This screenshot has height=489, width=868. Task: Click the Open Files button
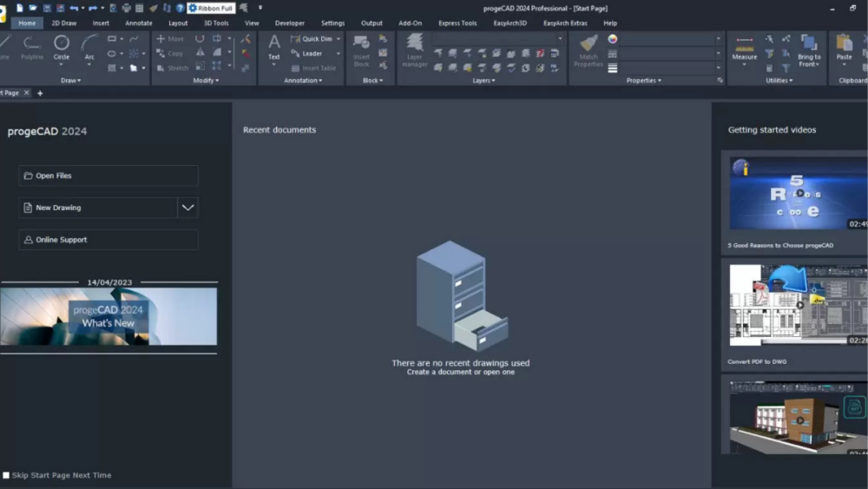click(x=108, y=175)
